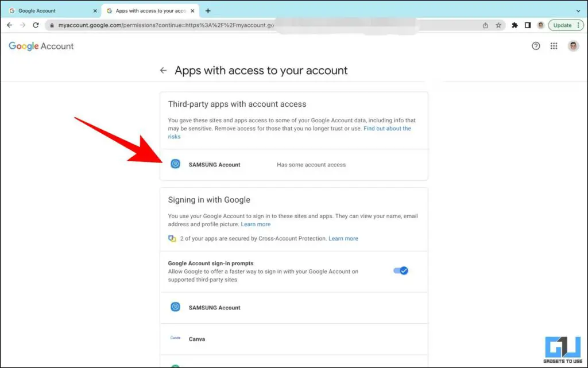Screen dimensions: 588x368
Task: Go back using the page back arrow
Action: click(163, 71)
